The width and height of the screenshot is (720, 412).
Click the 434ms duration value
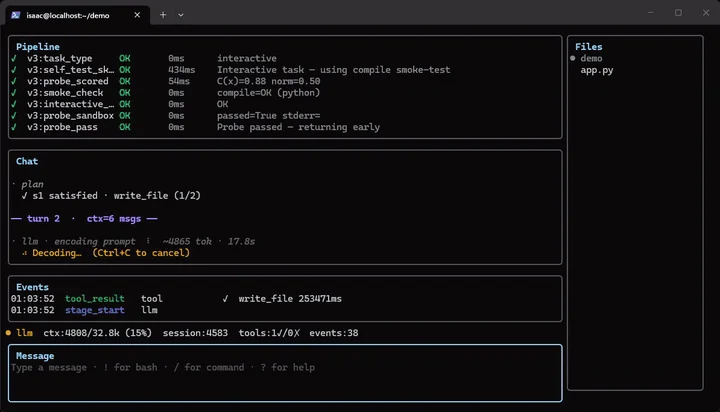point(181,70)
